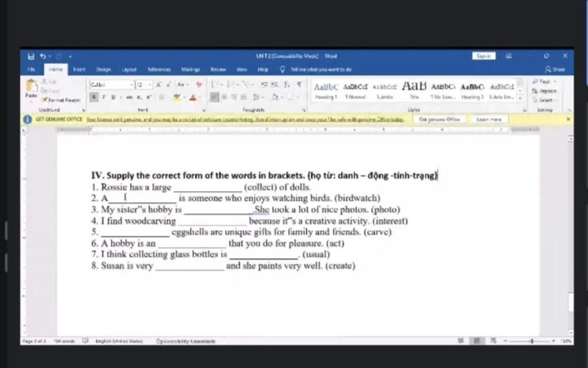
Task: Center align the paragraph
Action: tap(225, 97)
